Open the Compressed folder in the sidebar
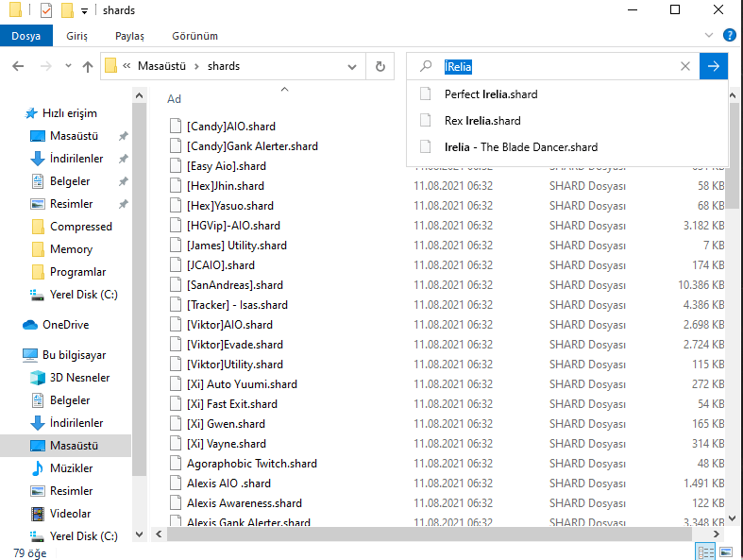 tap(81, 228)
